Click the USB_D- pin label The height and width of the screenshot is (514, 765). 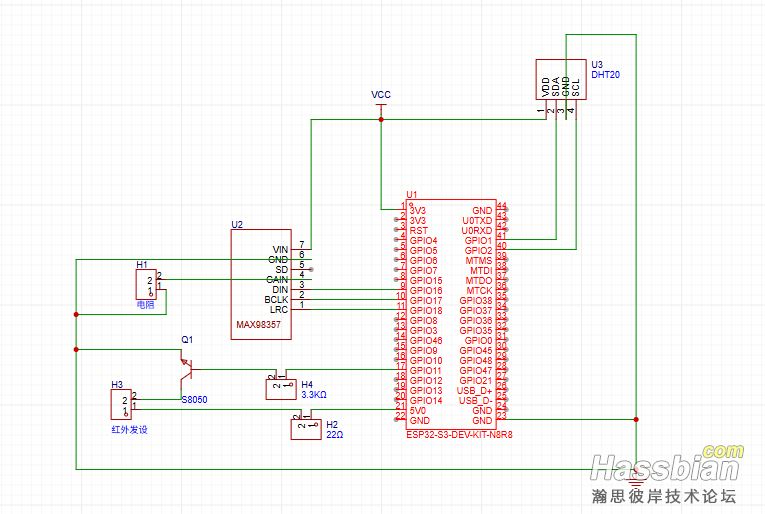(x=476, y=400)
